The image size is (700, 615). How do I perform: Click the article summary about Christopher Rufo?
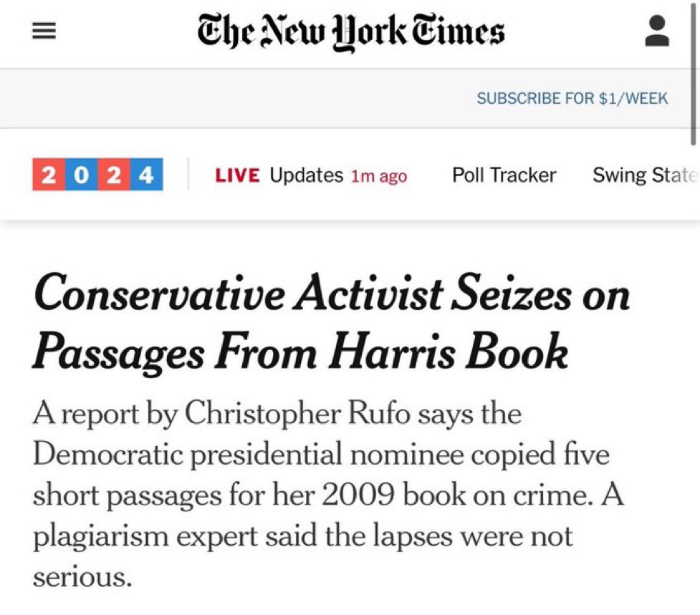click(328, 495)
